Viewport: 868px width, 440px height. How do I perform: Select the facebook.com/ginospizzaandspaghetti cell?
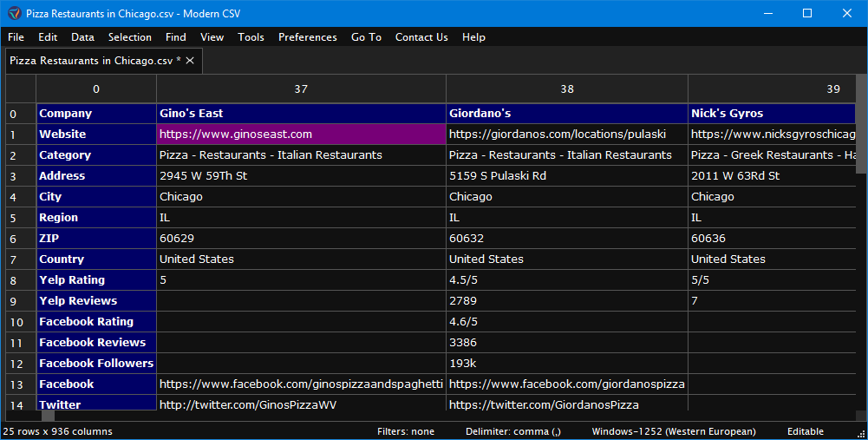[301, 384]
